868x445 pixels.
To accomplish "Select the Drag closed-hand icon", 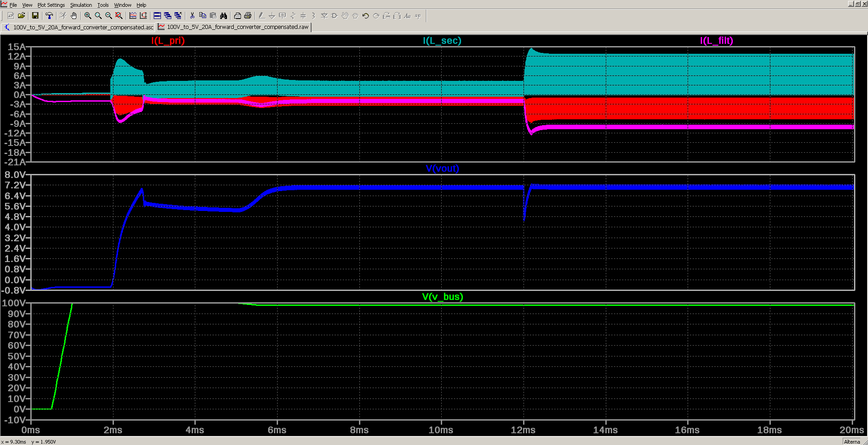I will (x=355, y=16).
